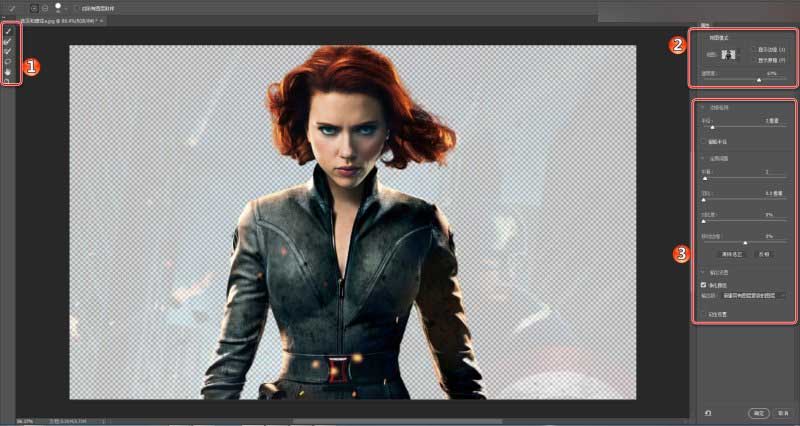The width and height of the screenshot is (800, 426).
Task: Adjust the Shift Edge slider
Action: click(745, 243)
